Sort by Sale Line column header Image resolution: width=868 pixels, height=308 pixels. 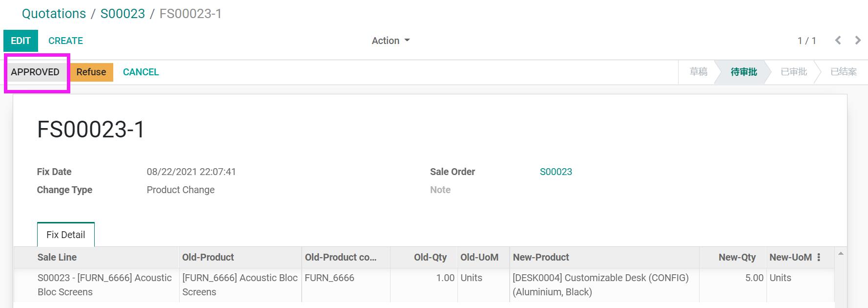pyautogui.click(x=57, y=257)
